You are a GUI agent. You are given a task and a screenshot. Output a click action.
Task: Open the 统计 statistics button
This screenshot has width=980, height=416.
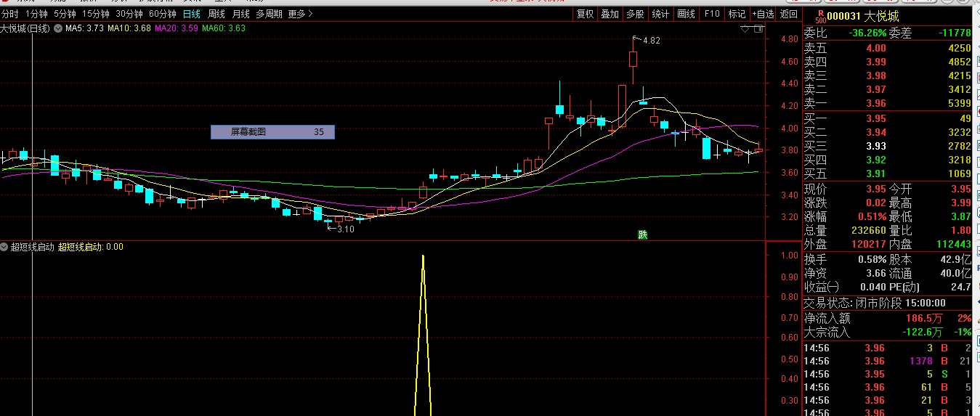click(660, 14)
